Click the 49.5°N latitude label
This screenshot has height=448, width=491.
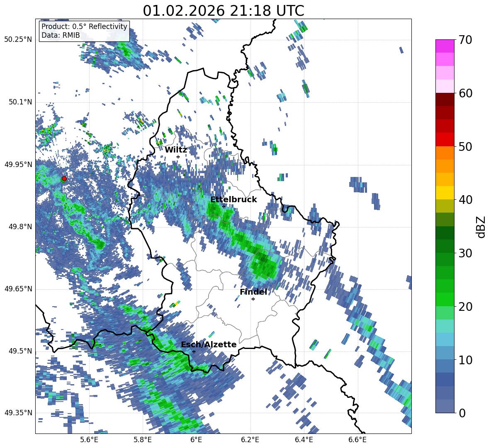point(20,351)
